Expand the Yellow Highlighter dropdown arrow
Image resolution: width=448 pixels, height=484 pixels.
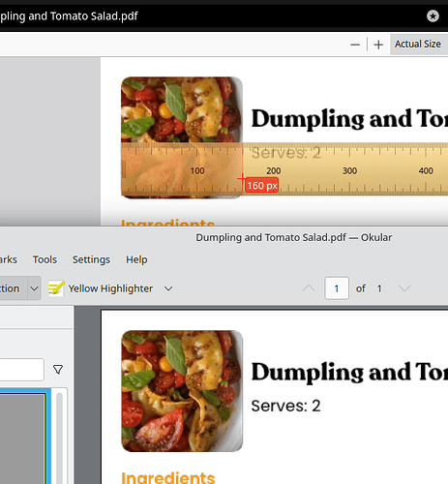click(168, 288)
